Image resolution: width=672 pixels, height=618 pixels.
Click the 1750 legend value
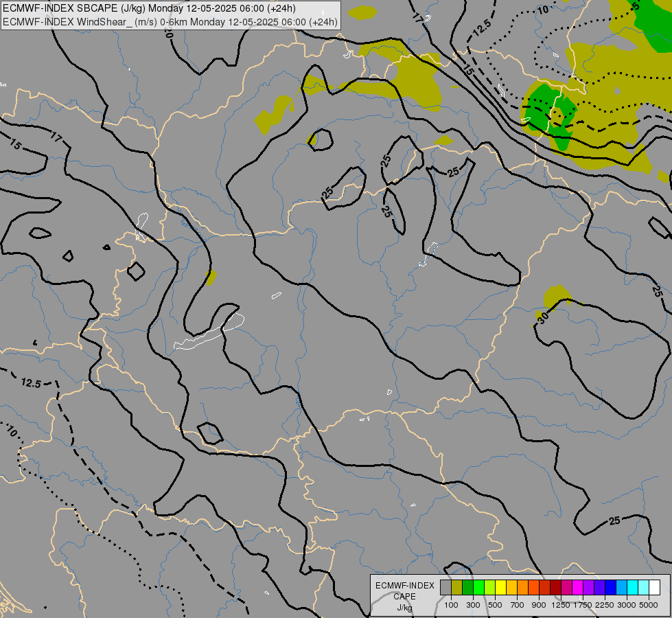[583, 605]
